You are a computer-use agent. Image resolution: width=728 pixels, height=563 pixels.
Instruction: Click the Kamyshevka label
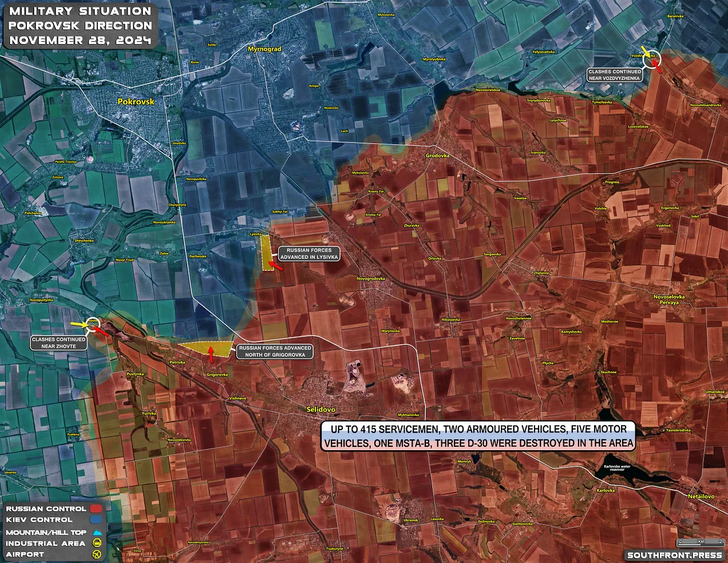(x=571, y=332)
